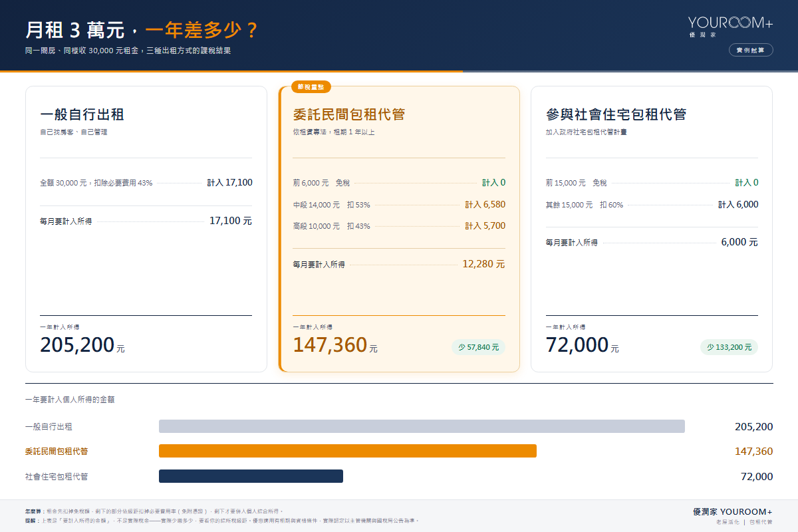
Task: Click the 提醒 footnote line
Action: coord(222,521)
